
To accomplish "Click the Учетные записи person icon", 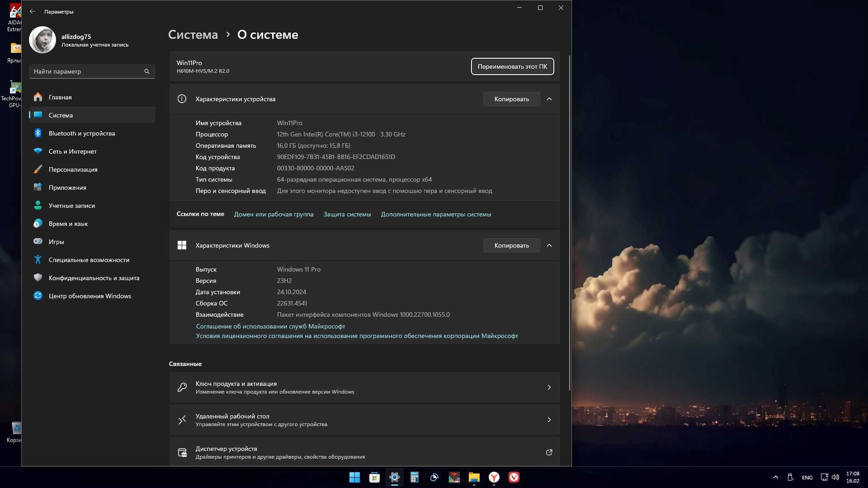I will [x=38, y=205].
